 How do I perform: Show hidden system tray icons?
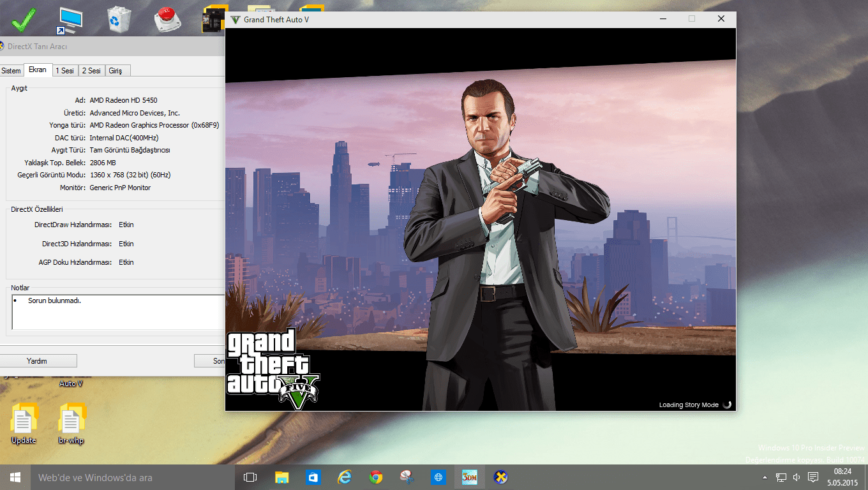click(x=765, y=477)
